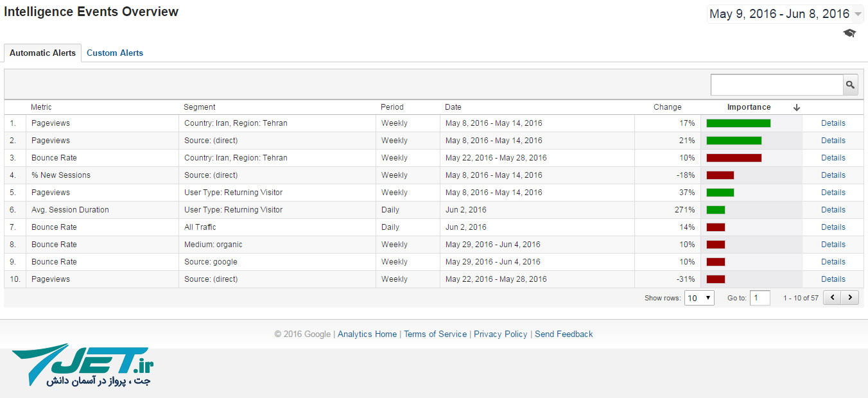The image size is (868, 398).
Task: Go to previous page arrow
Action: coord(832,297)
